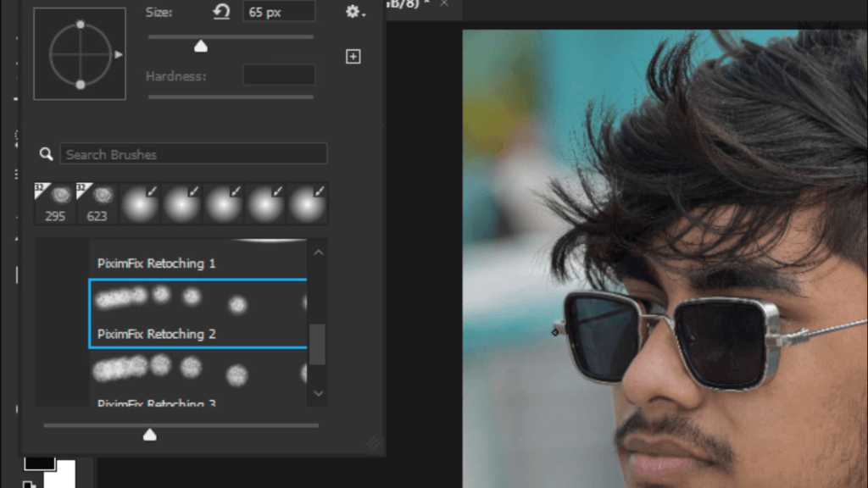Image resolution: width=868 pixels, height=488 pixels.
Task: Click the brush panel resize grip corner
Action: click(374, 443)
